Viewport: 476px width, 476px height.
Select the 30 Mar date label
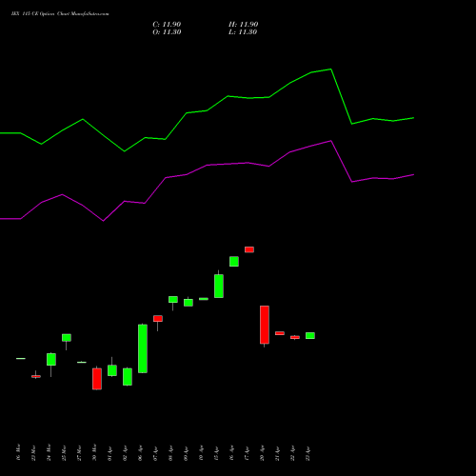click(94, 453)
